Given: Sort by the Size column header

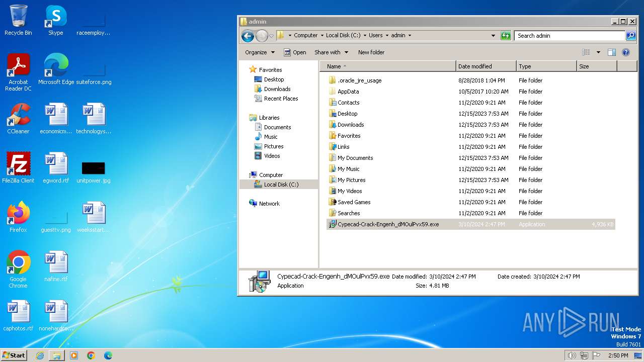Looking at the screenshot, I should point(597,66).
